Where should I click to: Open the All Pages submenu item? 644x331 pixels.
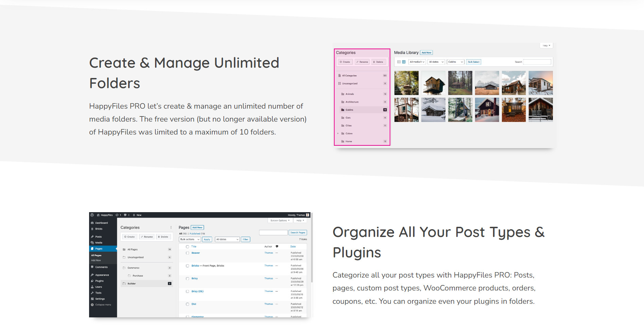pyautogui.click(x=96, y=255)
